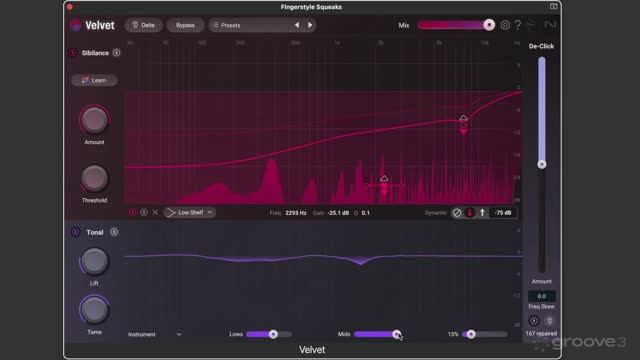Adjust the Mids slider
640x360 pixels.
tap(378, 334)
